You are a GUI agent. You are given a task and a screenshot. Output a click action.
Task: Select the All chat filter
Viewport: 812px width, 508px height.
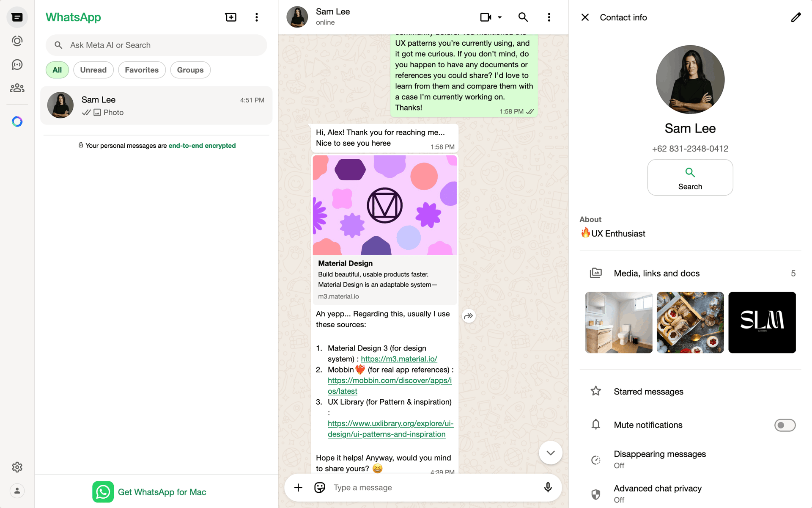pyautogui.click(x=57, y=70)
